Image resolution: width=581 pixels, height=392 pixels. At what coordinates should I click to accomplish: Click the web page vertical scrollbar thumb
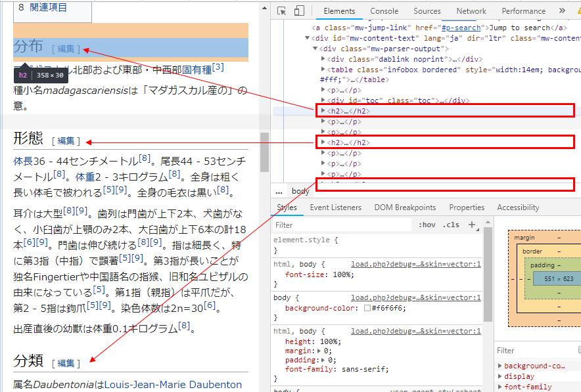264,152
